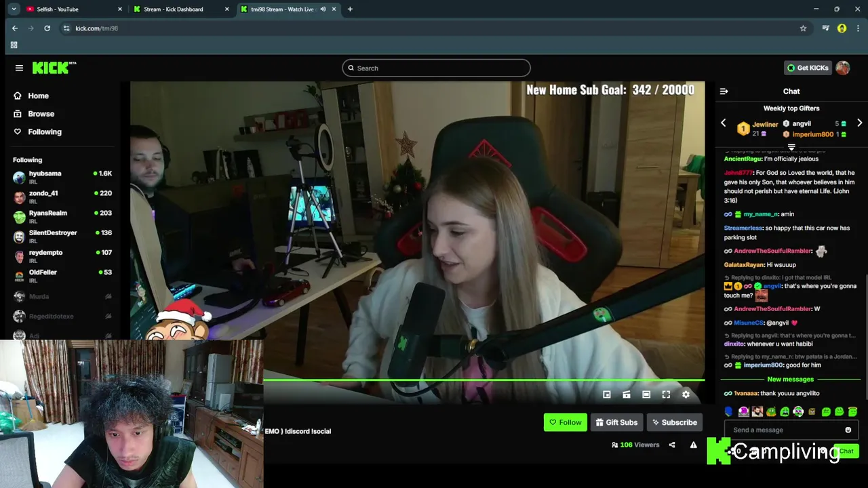Screen dimensions: 868x488
Task: Expand chat options under gifters bar
Action: (791, 147)
